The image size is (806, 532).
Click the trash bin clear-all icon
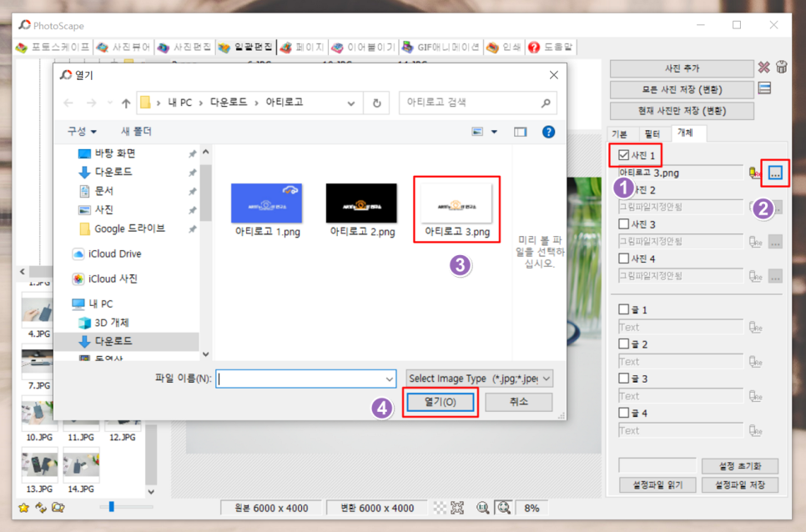pos(781,67)
